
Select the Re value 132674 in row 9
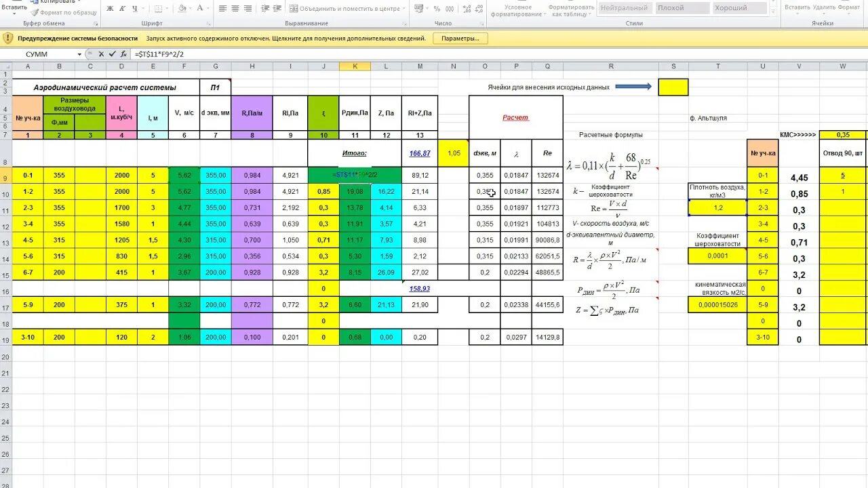547,176
